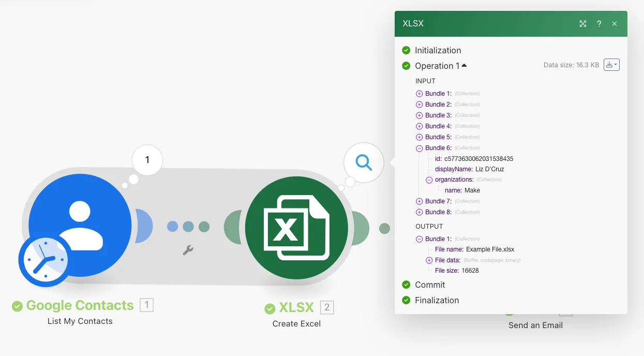Click the green check icon beside Initialization

click(x=407, y=50)
